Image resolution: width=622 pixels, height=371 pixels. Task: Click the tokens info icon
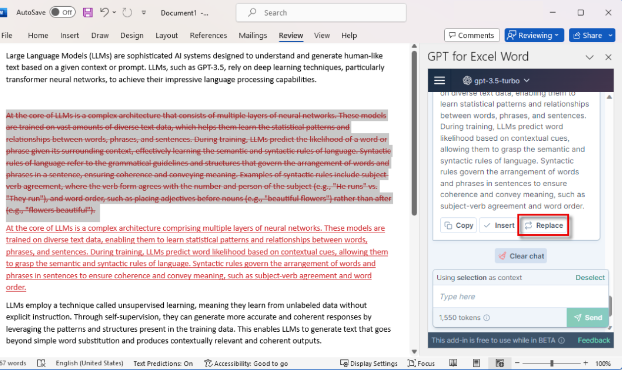486,317
